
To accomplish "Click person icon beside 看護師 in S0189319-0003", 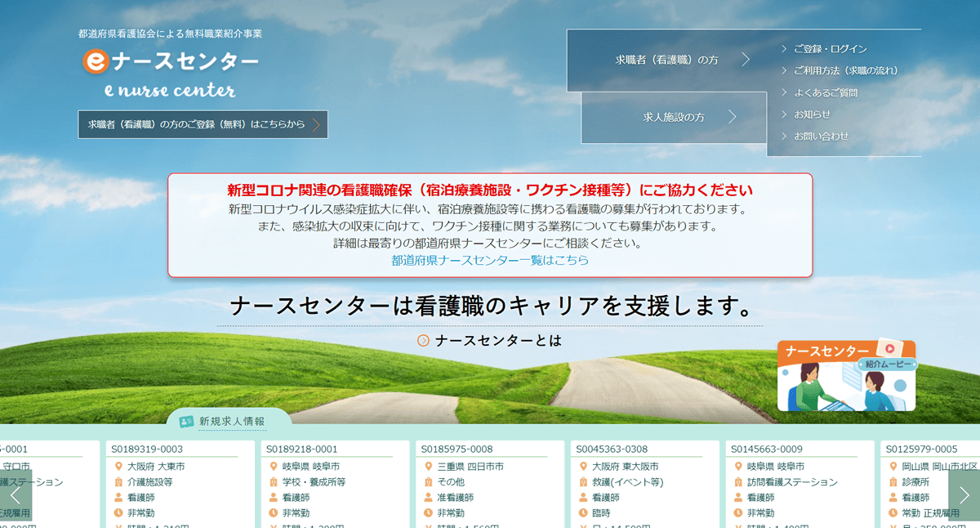I will (x=118, y=498).
